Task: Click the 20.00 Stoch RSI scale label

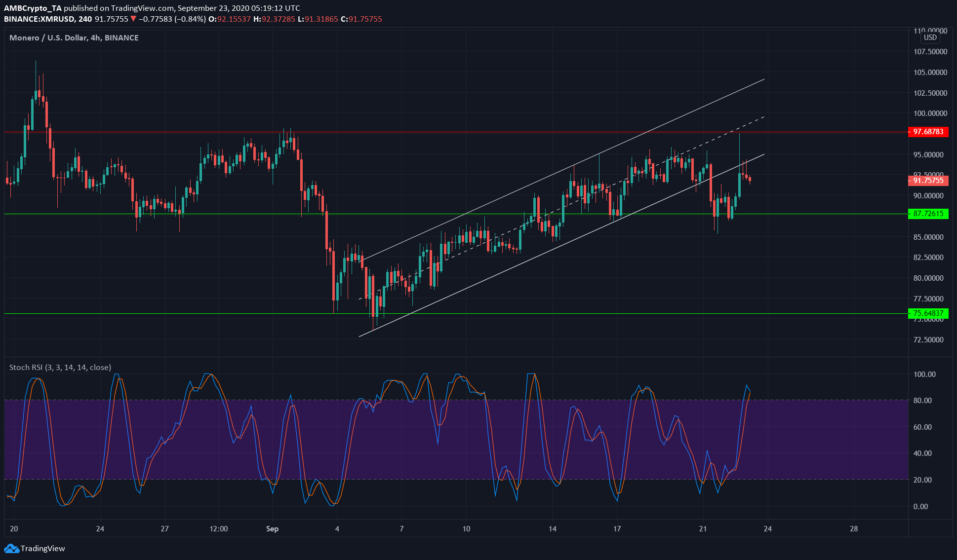Action: 922,480
